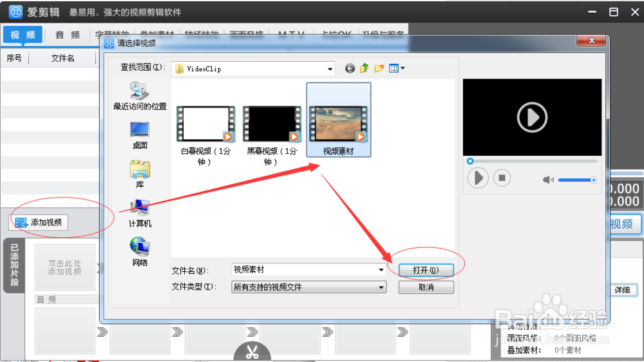Maximize the 爱剪辑 main window
Viewport: 644px width, 362px height.
pos(614,12)
